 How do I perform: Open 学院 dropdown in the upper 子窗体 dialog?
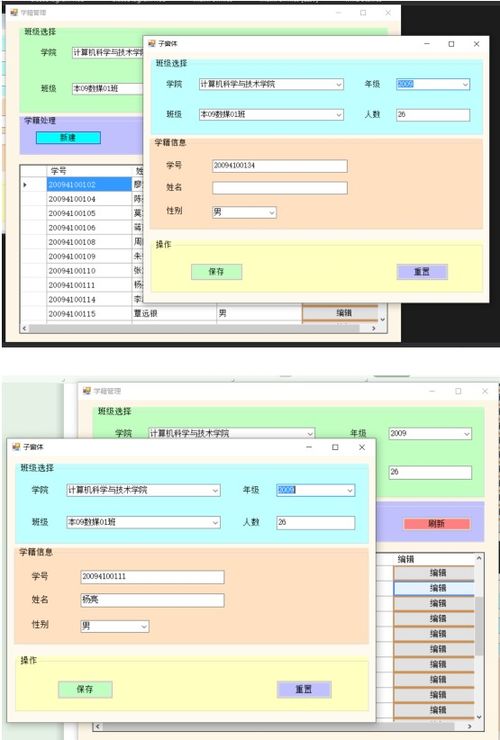pos(271,84)
